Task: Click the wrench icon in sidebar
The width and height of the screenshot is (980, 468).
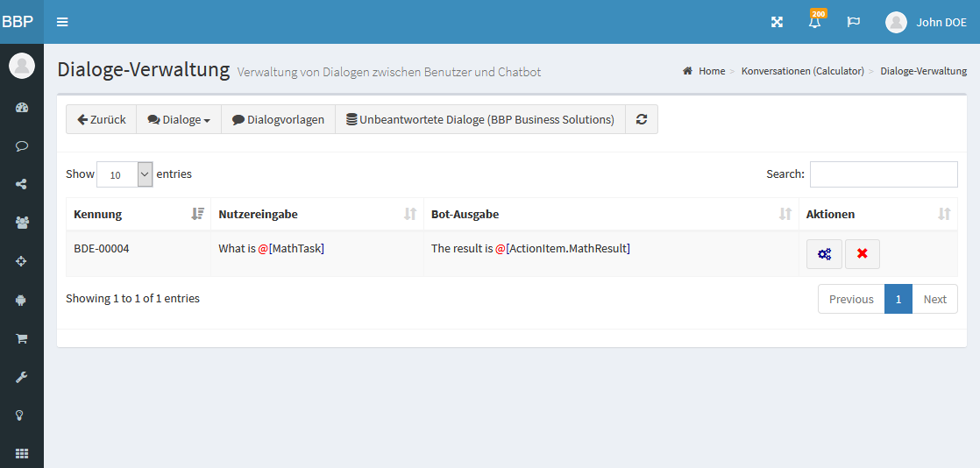Action: 22,377
